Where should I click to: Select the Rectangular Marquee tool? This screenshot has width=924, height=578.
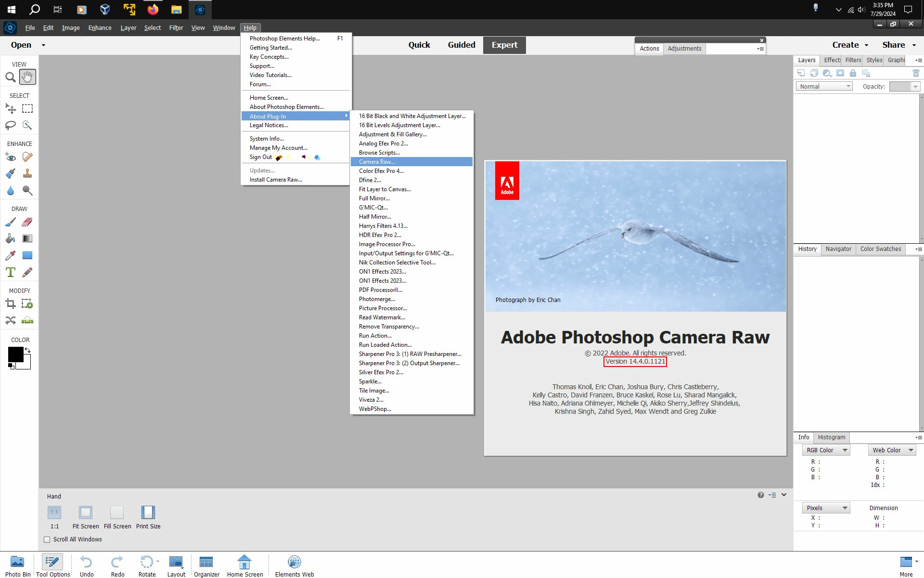point(27,109)
